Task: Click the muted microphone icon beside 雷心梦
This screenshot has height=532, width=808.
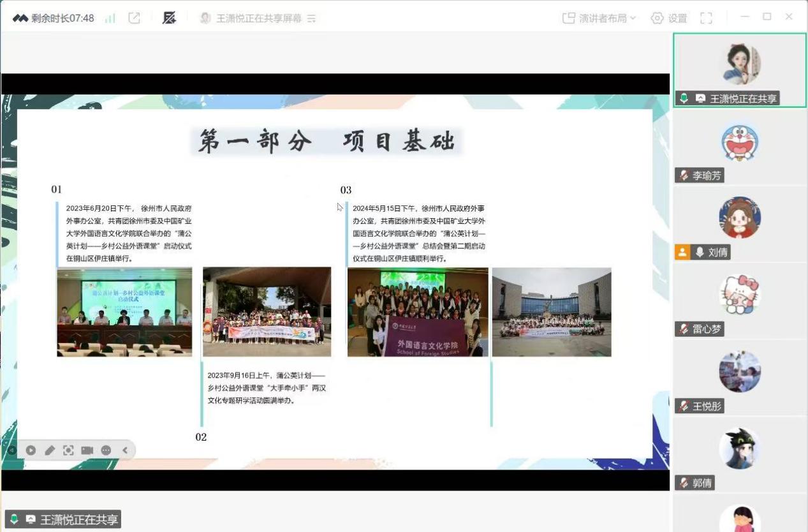Action: click(x=684, y=329)
